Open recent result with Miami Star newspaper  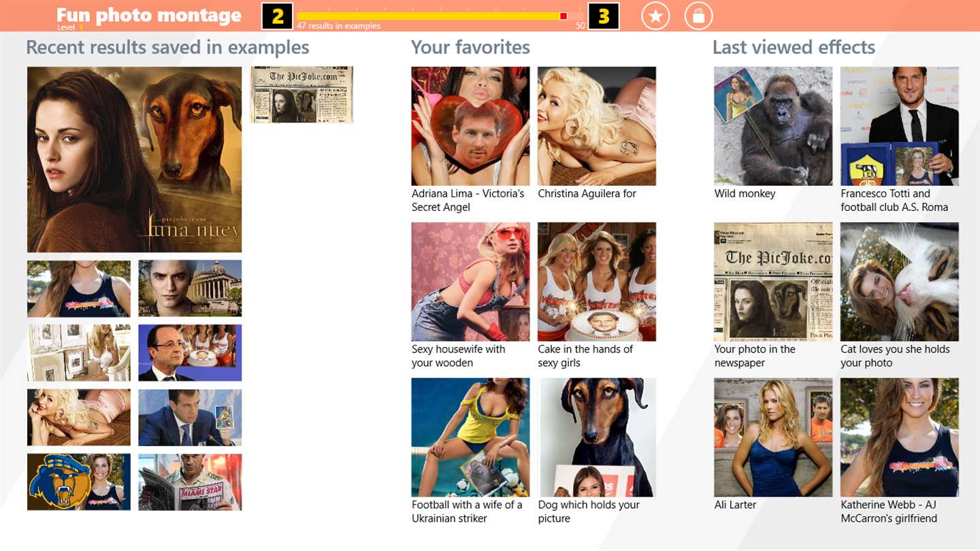click(190, 482)
